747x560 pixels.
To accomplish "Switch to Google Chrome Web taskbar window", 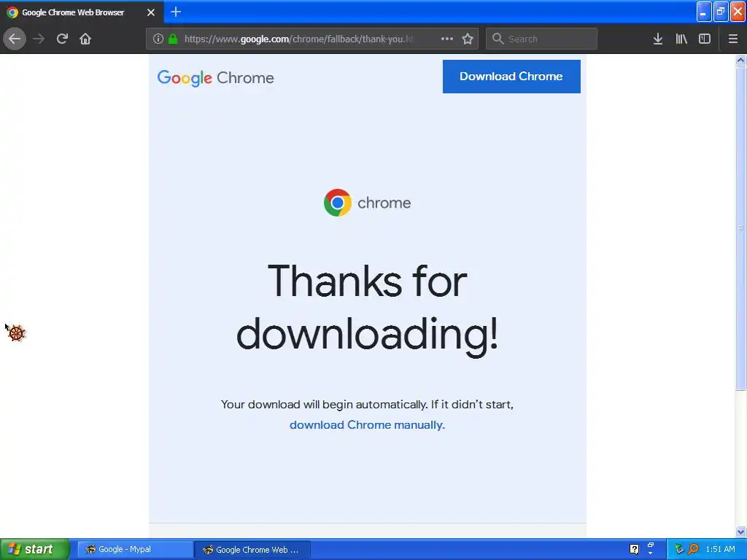I will [x=252, y=550].
